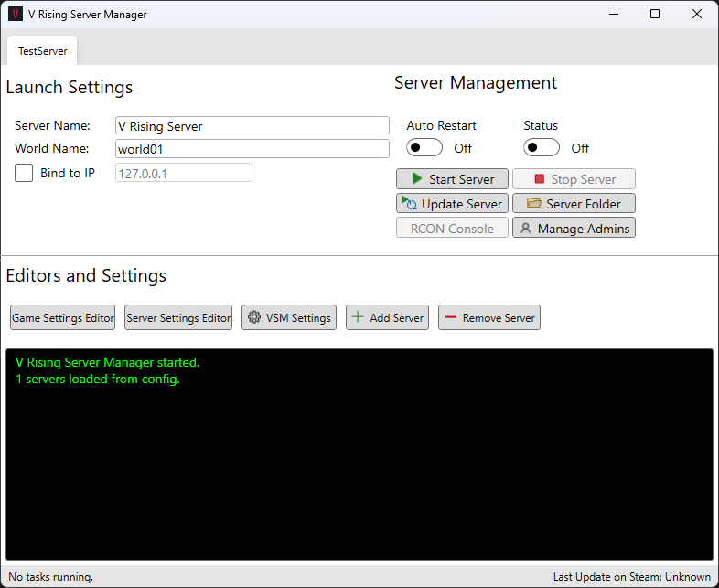Click the person icon on Manage Admins
This screenshot has height=588, width=719.
coord(525,228)
